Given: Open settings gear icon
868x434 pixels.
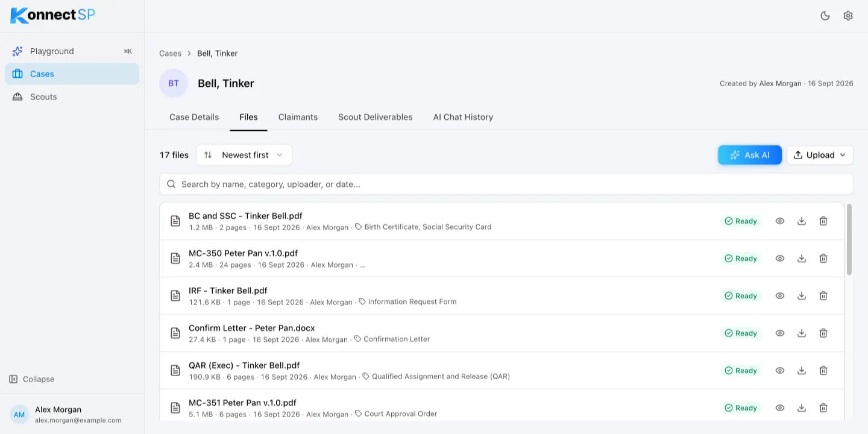Looking at the screenshot, I should point(848,16).
